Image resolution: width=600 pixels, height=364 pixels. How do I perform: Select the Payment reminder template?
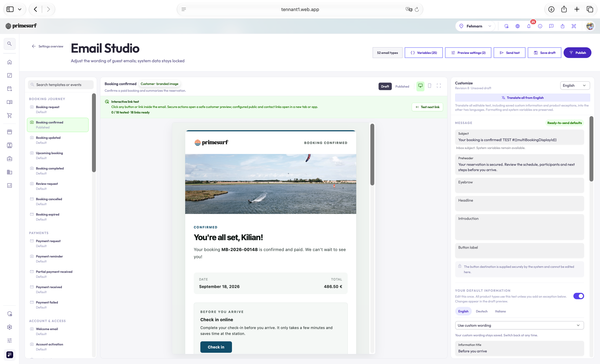click(x=58, y=259)
